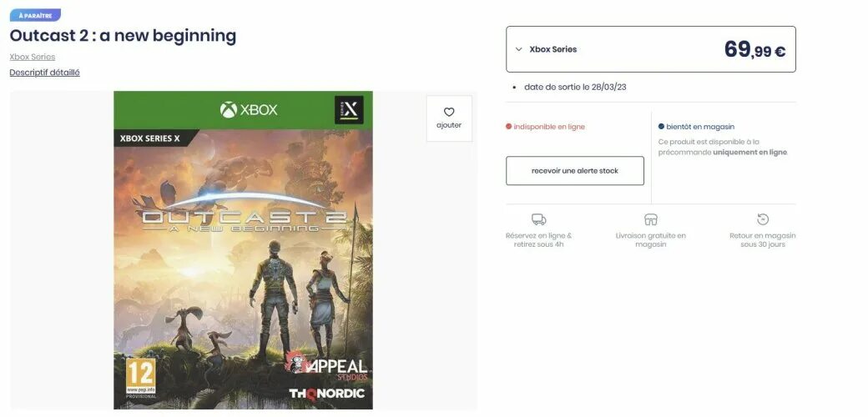This screenshot has width=868, height=417.
Task: Open the Outcast 2 cover image
Action: (243, 250)
